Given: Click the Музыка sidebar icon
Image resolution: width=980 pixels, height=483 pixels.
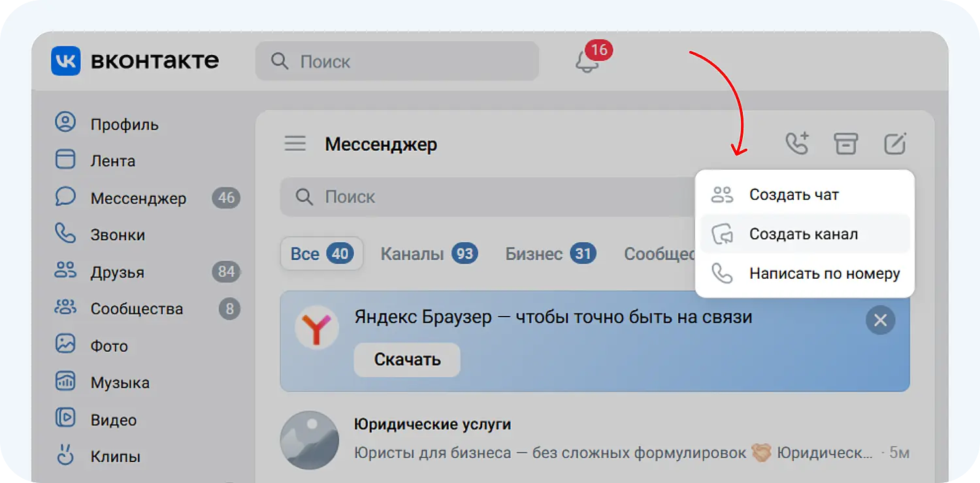Looking at the screenshot, I should (x=65, y=382).
